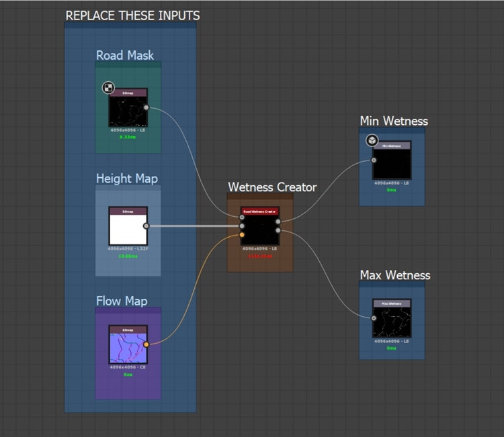Click the lower output pin of Wetness Creator
The height and width of the screenshot is (437, 504).
278,230
